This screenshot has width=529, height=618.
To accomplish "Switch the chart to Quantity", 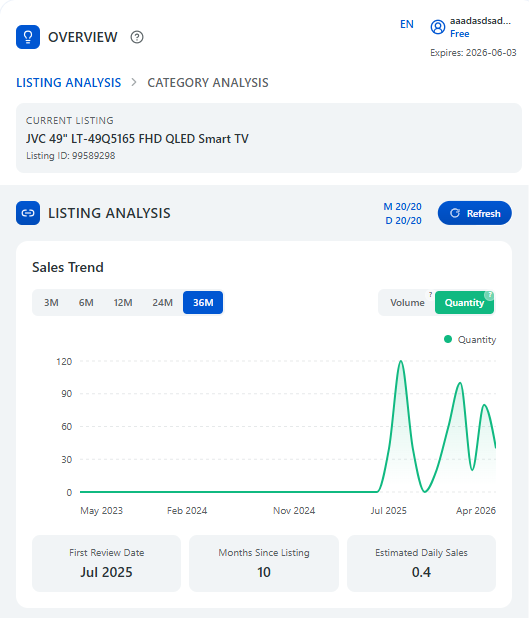I will click(464, 303).
